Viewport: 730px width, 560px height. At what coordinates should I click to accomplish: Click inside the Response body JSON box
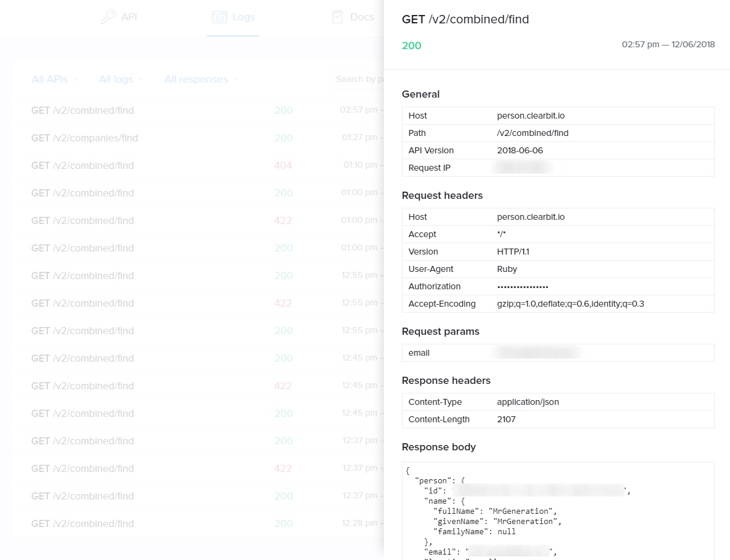[x=558, y=511]
